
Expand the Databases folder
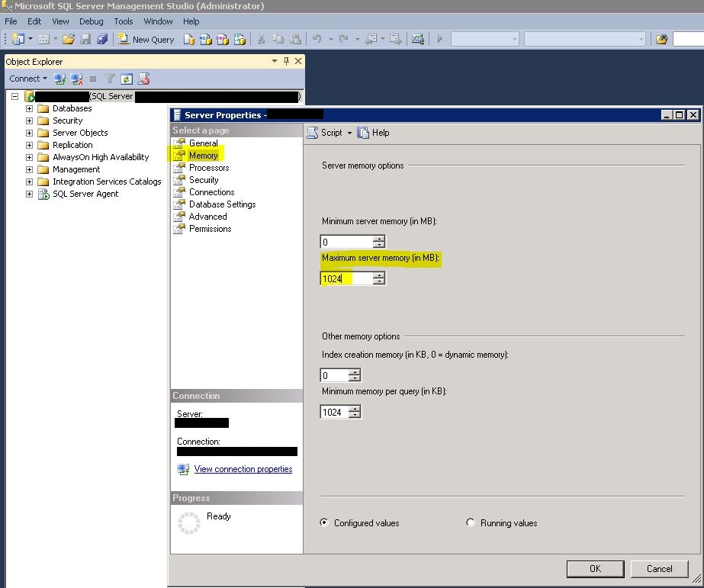click(x=29, y=108)
